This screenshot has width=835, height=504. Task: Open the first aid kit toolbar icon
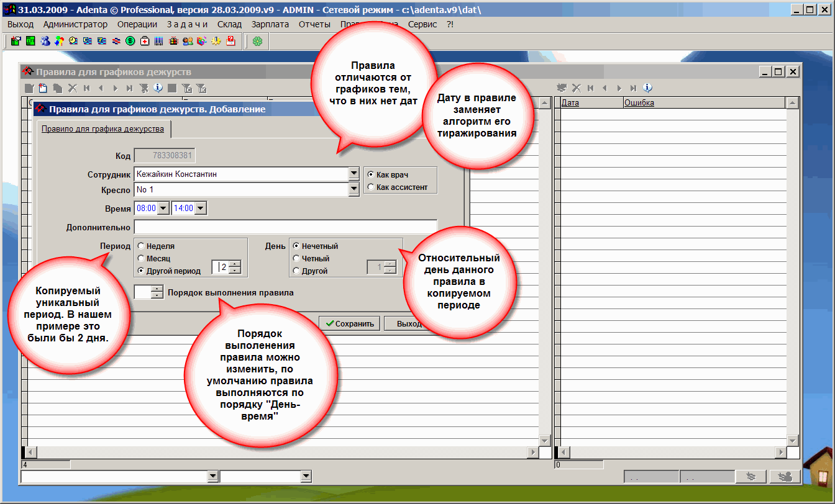click(x=145, y=42)
